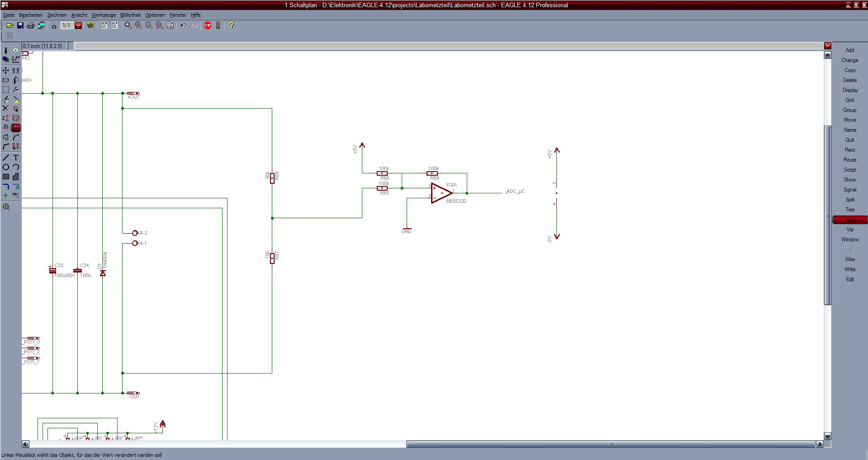Select the Mark tool

16,59
